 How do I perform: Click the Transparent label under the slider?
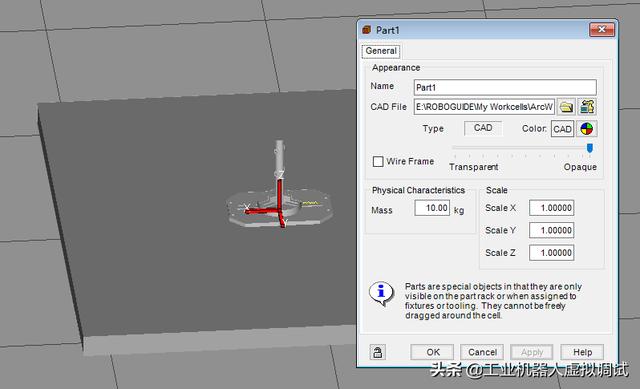(x=473, y=167)
